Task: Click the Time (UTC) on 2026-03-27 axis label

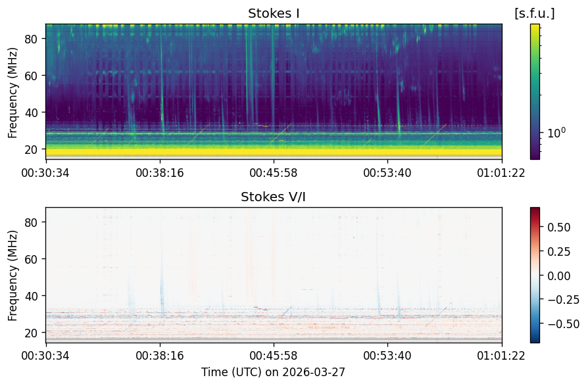Action: tap(274, 372)
